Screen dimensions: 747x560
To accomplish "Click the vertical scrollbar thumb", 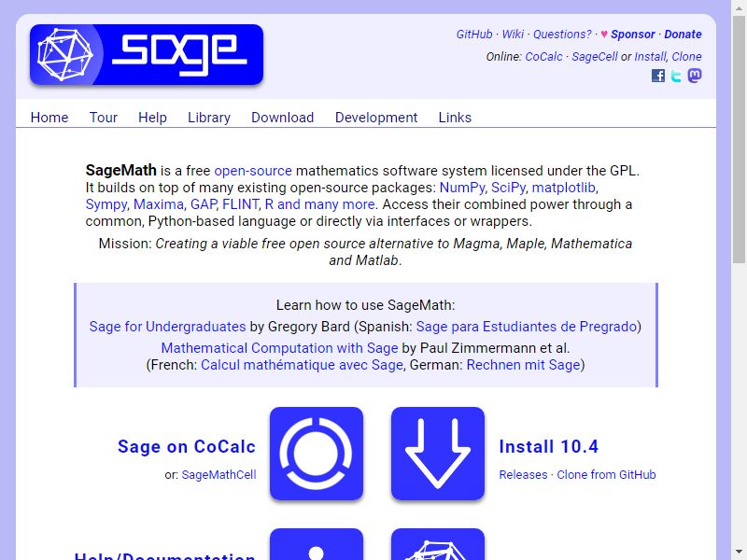I will [x=739, y=138].
